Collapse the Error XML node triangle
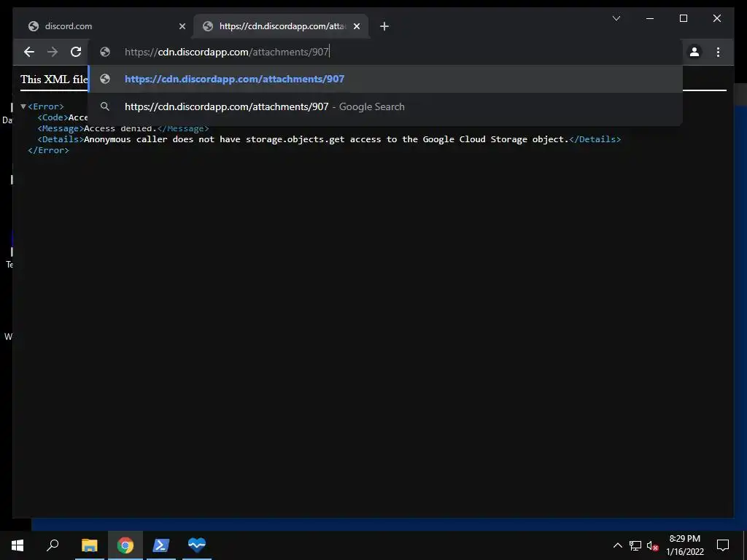Screen dimensions: 747x560 coord(23,106)
